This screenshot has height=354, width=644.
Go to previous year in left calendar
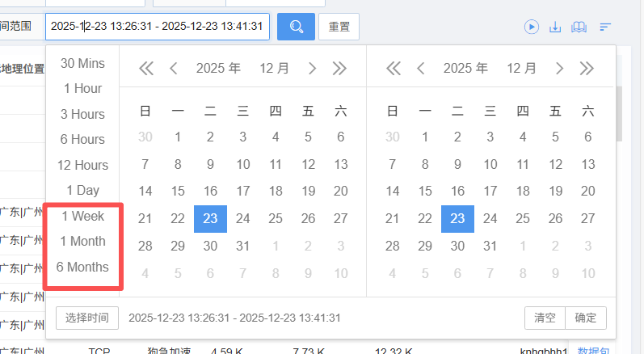[x=146, y=69]
